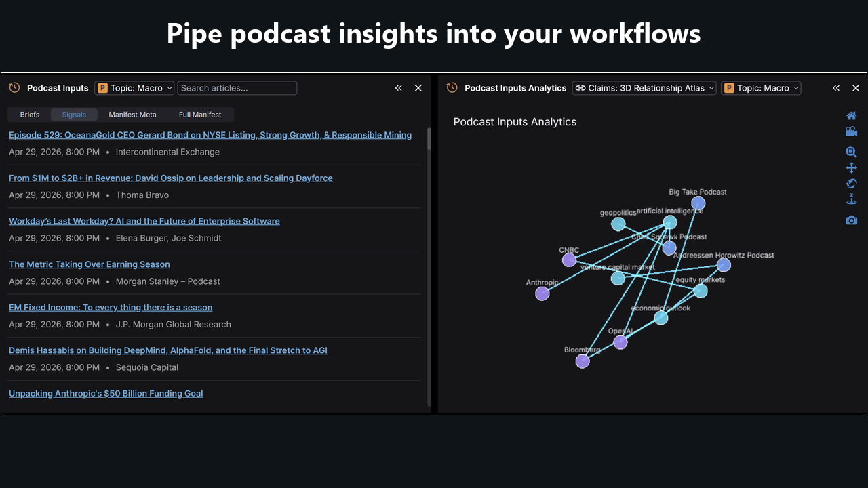The image size is (868, 488).
Task: Click the Bloomberg node in the graph
Action: (x=583, y=361)
